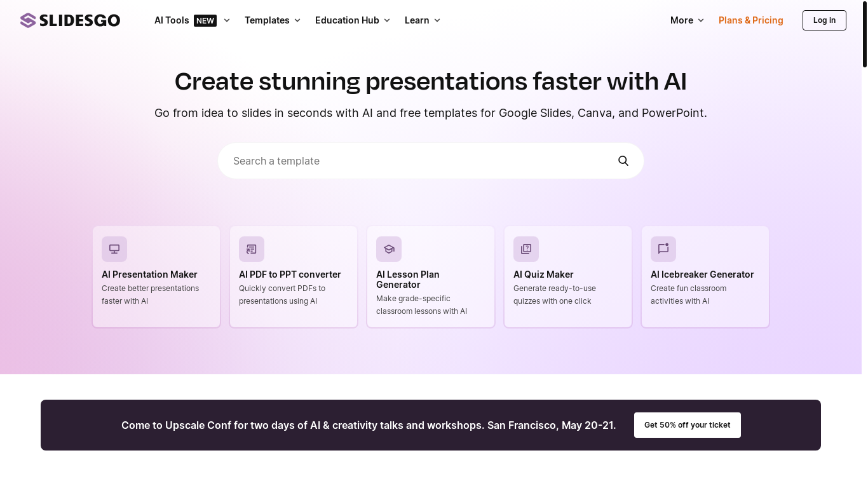Click the AI Presentation Maker monitor icon

[114, 249]
